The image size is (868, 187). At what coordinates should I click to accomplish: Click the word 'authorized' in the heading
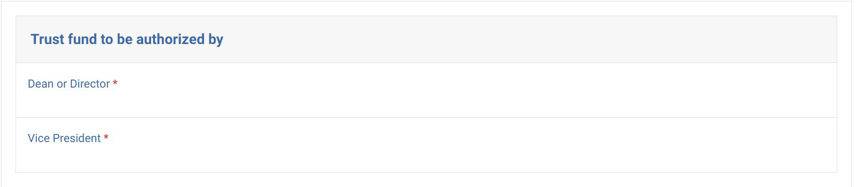click(x=170, y=39)
